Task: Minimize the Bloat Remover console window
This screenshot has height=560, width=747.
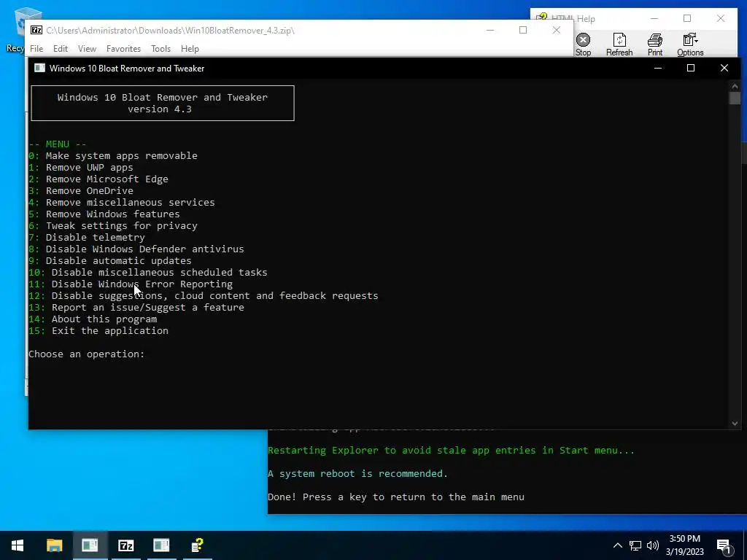Action: pos(658,68)
